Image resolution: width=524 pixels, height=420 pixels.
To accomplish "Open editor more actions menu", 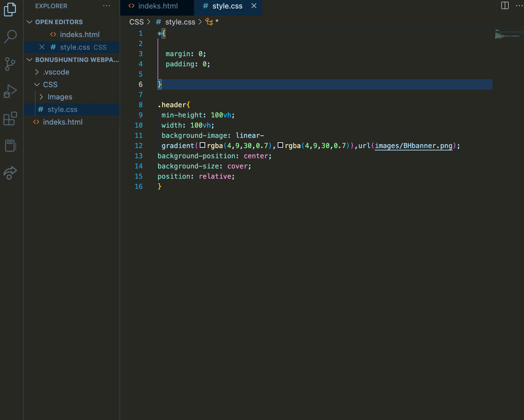I will click(x=520, y=5).
